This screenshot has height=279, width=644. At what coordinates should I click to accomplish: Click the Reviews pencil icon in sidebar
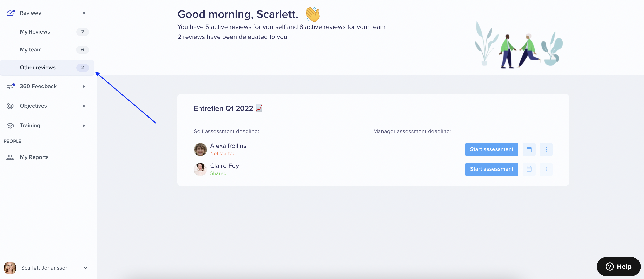click(10, 13)
